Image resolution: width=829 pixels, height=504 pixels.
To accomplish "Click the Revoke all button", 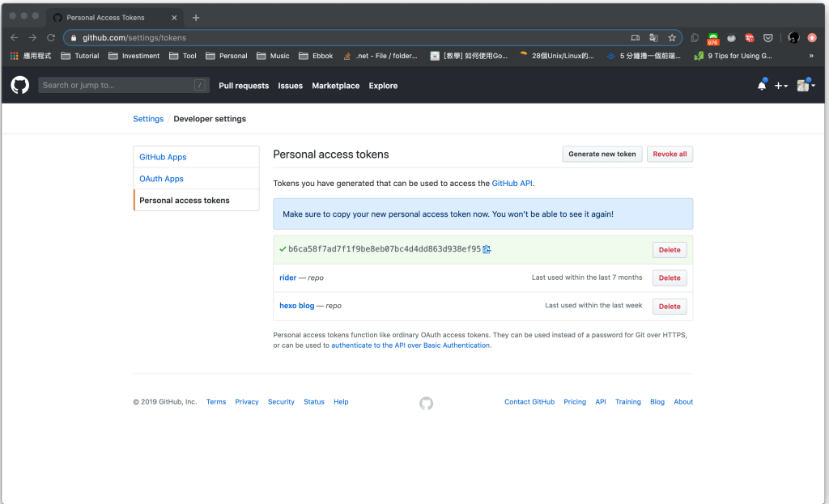I will [670, 154].
